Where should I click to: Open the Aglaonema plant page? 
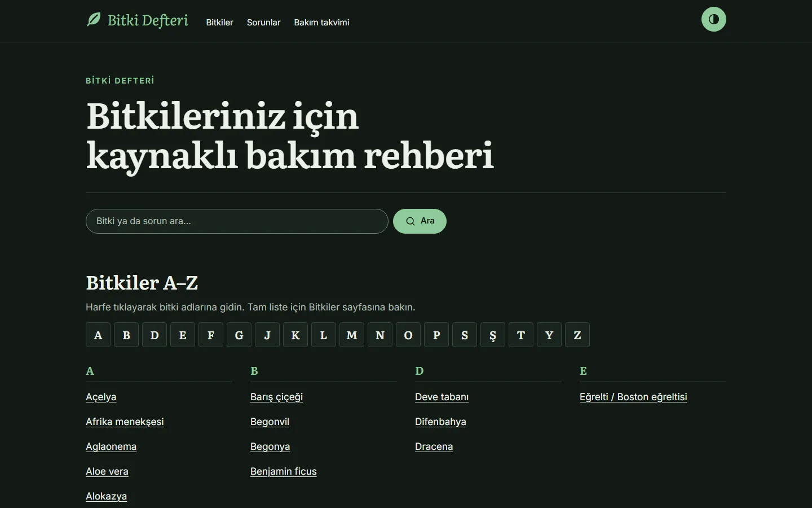[x=111, y=446]
